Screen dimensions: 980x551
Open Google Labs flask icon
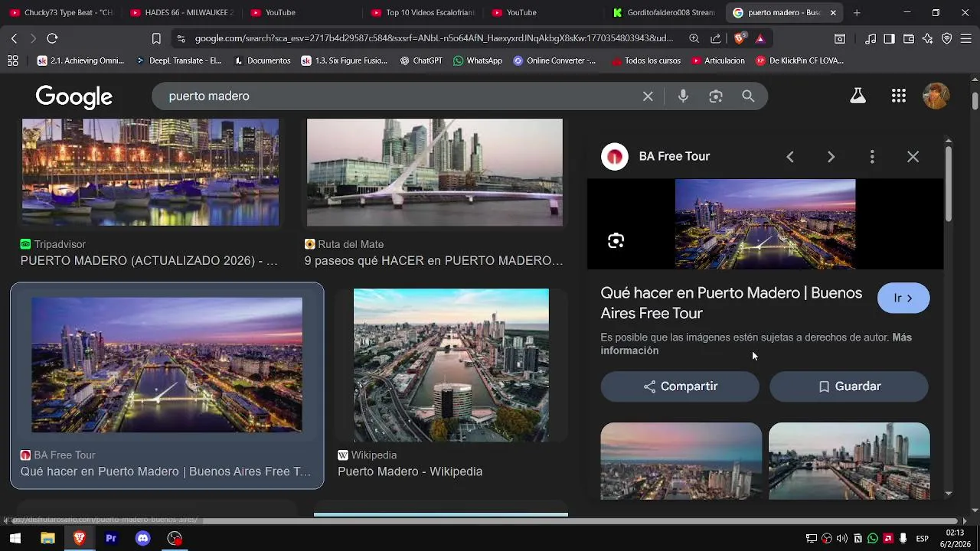click(857, 96)
